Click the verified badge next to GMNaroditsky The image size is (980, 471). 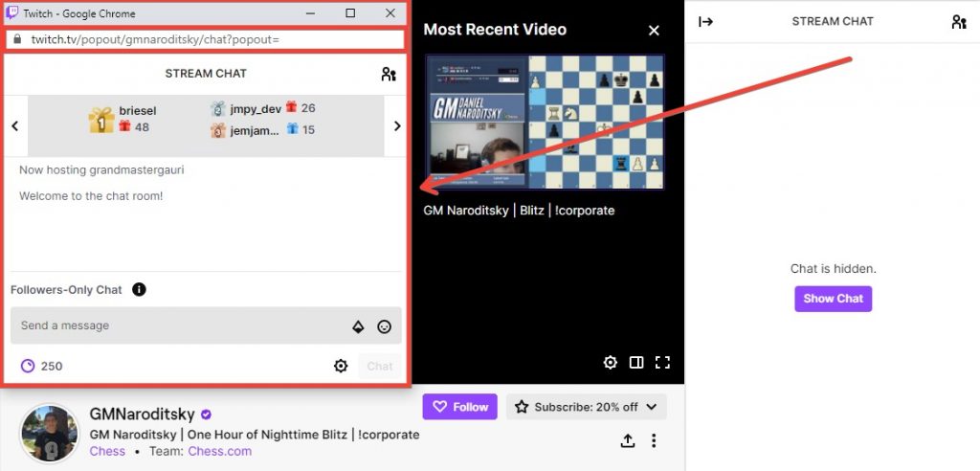[x=207, y=415]
